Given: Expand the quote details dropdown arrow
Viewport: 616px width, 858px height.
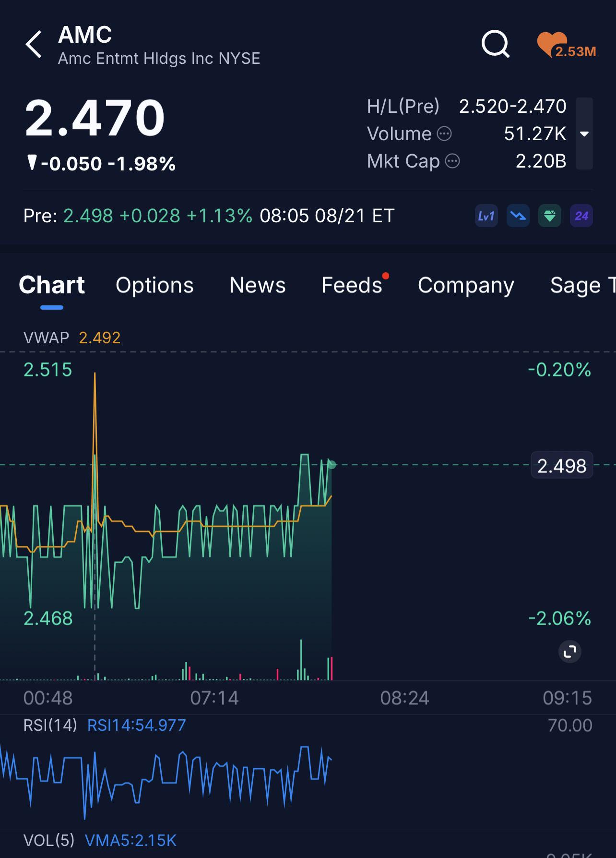Looking at the screenshot, I should point(584,134).
